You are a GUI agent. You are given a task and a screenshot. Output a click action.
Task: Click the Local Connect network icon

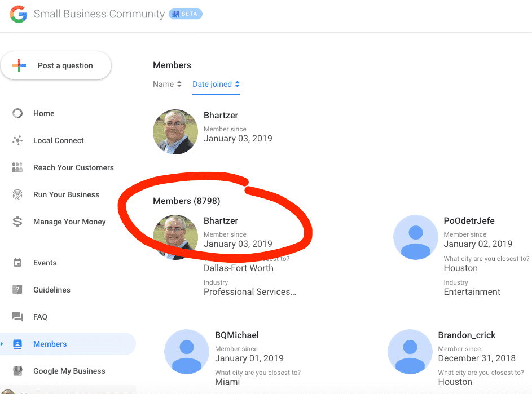[17, 140]
